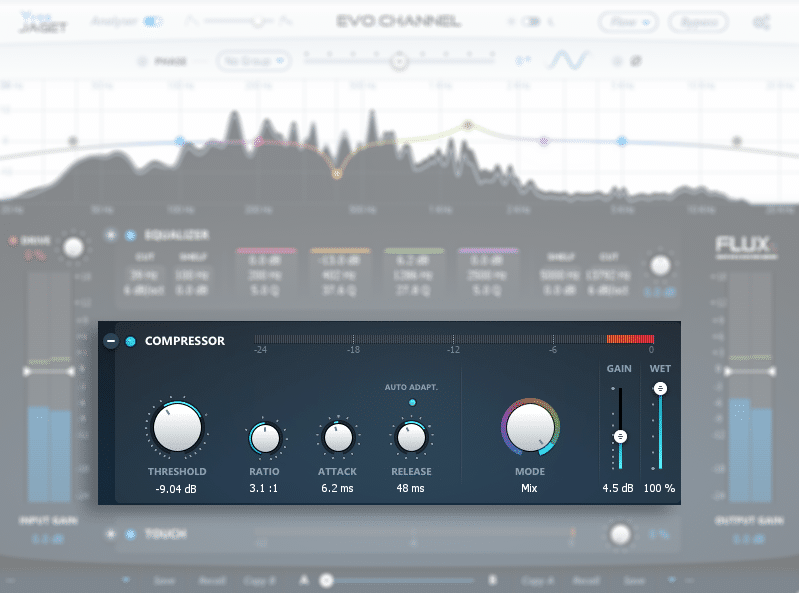The image size is (799, 593).
Task: Click the Release knob
Action: (411, 438)
